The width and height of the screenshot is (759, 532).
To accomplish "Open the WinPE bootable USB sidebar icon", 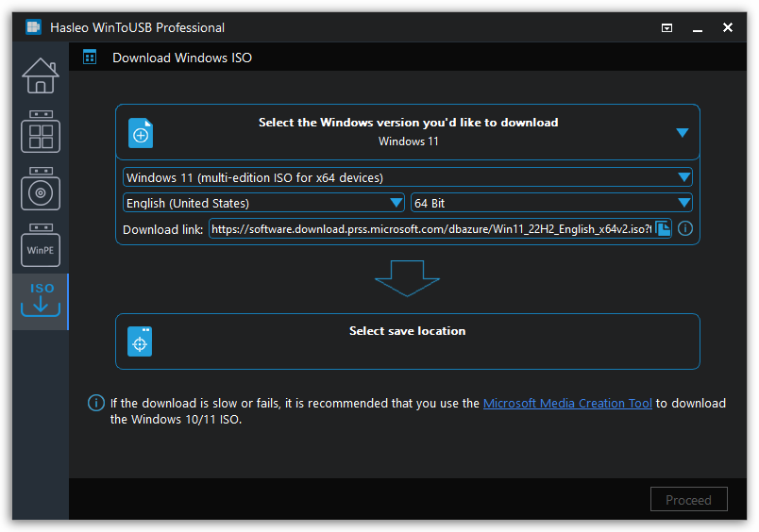I will (x=41, y=244).
